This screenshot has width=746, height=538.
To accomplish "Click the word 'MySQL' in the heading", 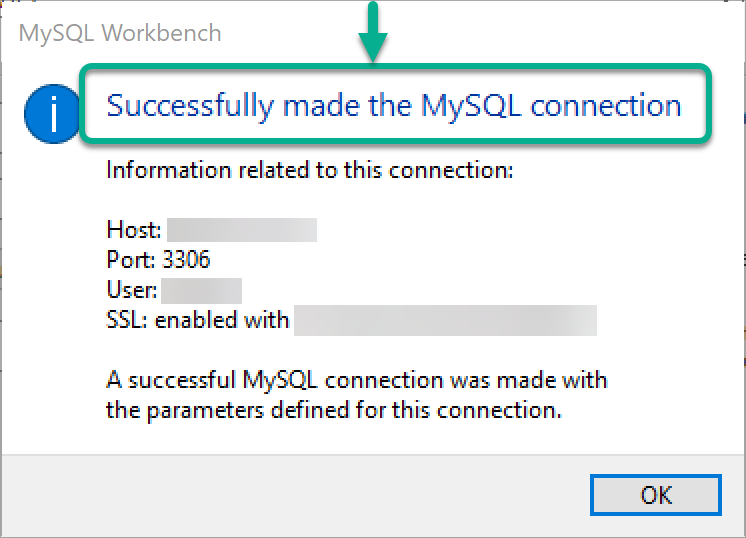I will point(470,105).
